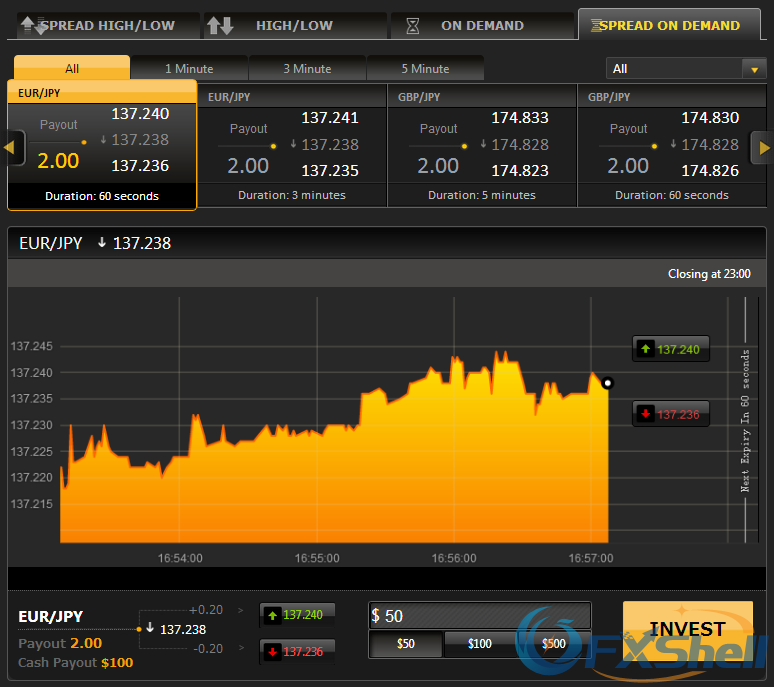Image resolution: width=774 pixels, height=687 pixels.
Task: Open the All assets dropdown
Action: point(686,69)
